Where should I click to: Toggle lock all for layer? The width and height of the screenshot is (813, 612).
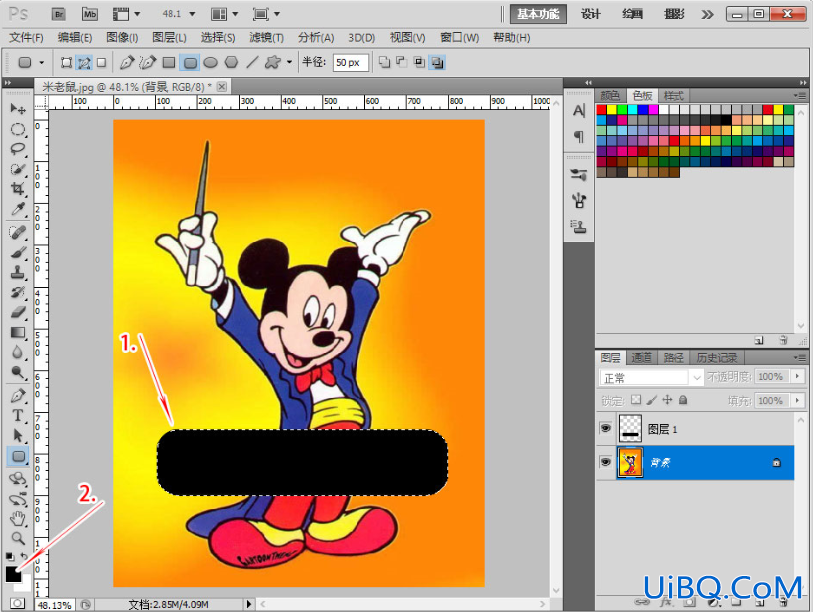click(x=683, y=400)
